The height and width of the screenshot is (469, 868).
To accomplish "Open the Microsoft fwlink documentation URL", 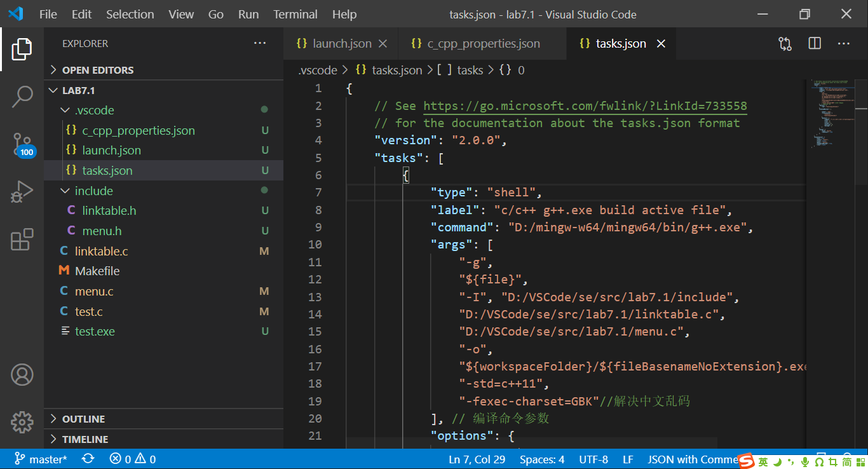I will (x=585, y=105).
